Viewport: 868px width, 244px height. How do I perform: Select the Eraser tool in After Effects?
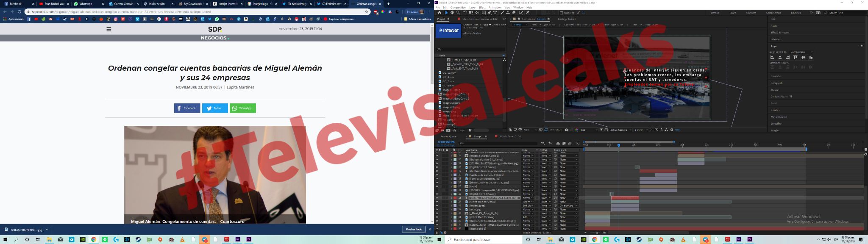[x=513, y=13]
